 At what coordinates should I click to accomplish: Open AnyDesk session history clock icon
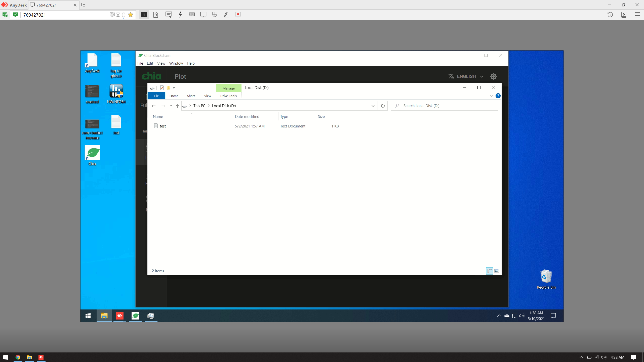(x=610, y=15)
